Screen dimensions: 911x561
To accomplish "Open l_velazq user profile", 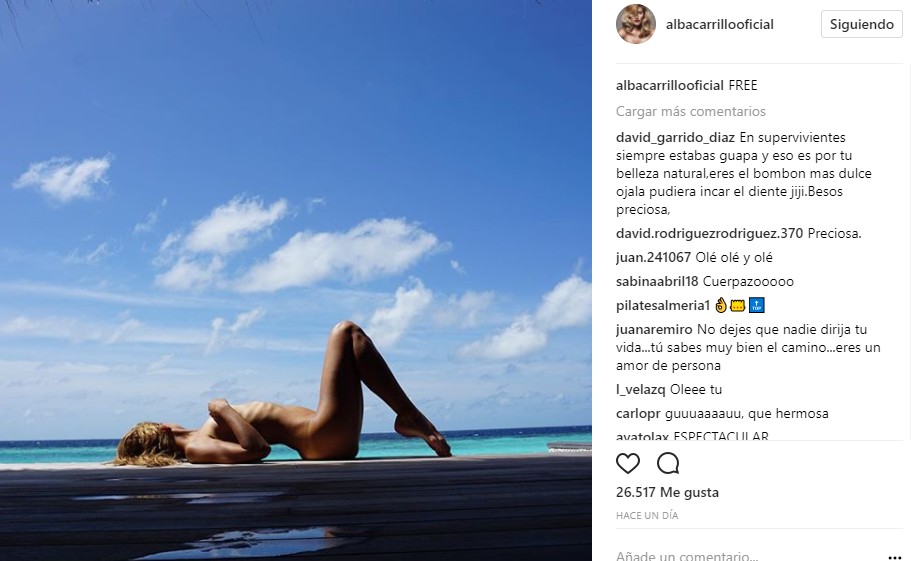I will tap(640, 390).
